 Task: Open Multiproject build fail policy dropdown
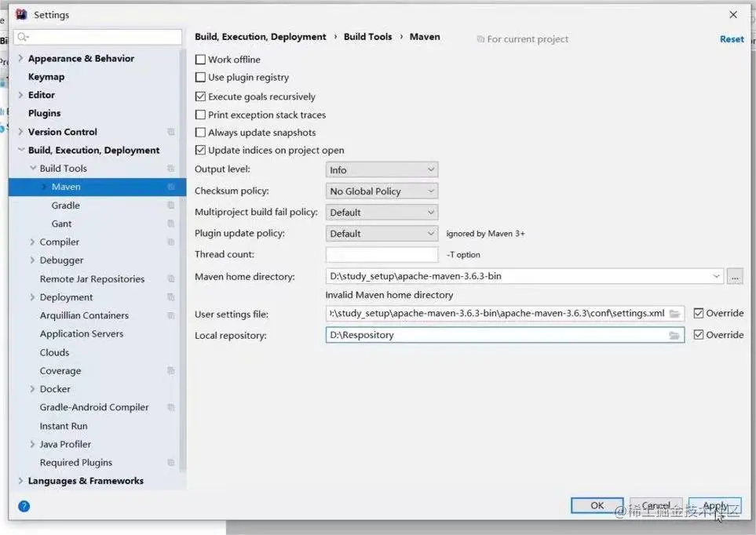[382, 212]
